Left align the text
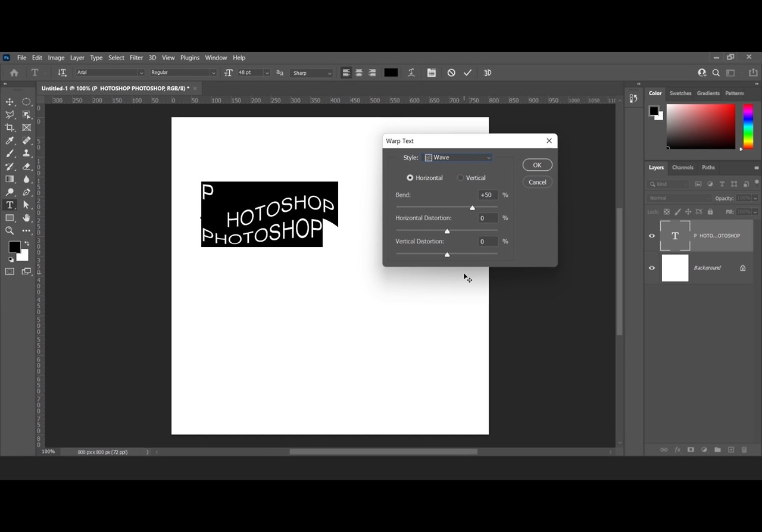Image resolution: width=762 pixels, height=532 pixels. click(346, 73)
